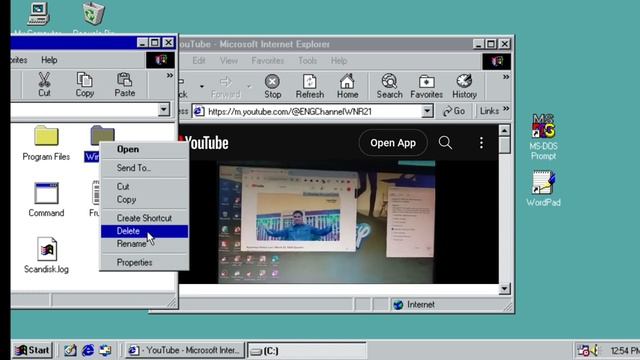This screenshot has height=360, width=640.
Task: Expand the Links bar chevron
Action: 506,109
